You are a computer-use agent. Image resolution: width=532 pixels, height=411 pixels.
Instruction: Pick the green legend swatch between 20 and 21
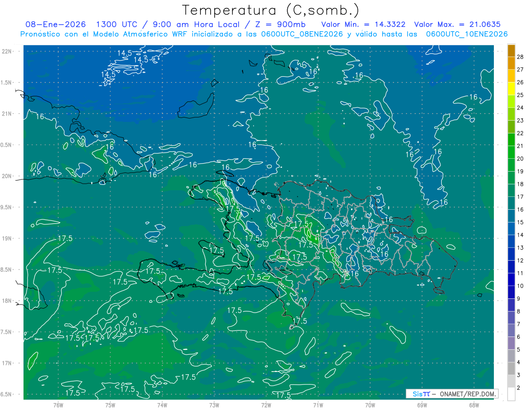(511, 152)
